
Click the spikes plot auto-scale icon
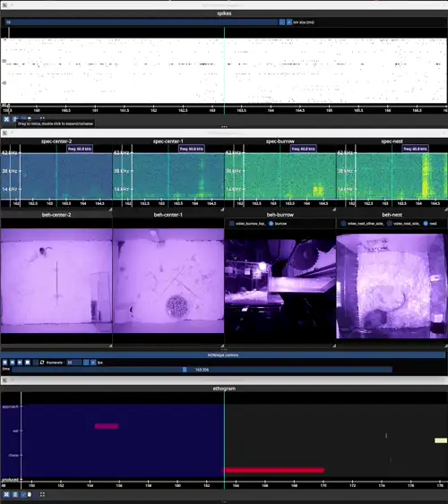[6, 119]
